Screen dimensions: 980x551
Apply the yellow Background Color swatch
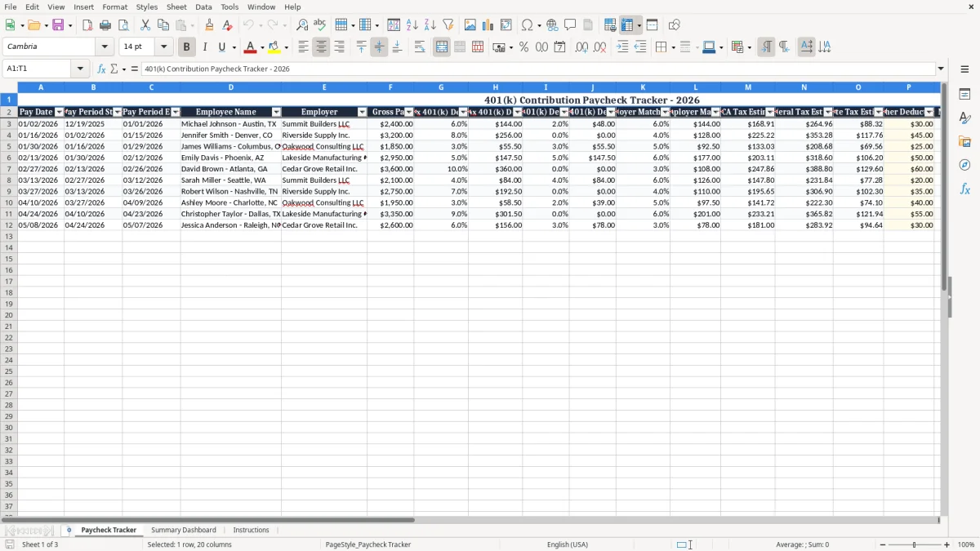tap(275, 47)
